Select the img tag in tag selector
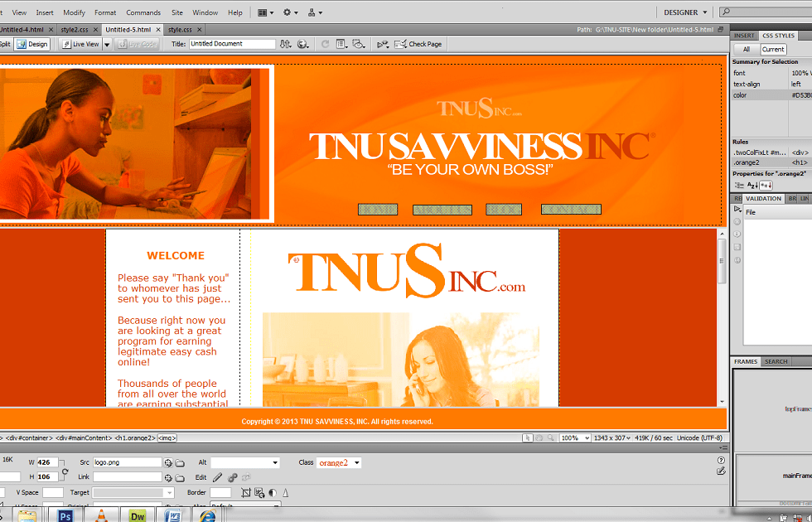The height and width of the screenshot is (522, 812). point(166,437)
